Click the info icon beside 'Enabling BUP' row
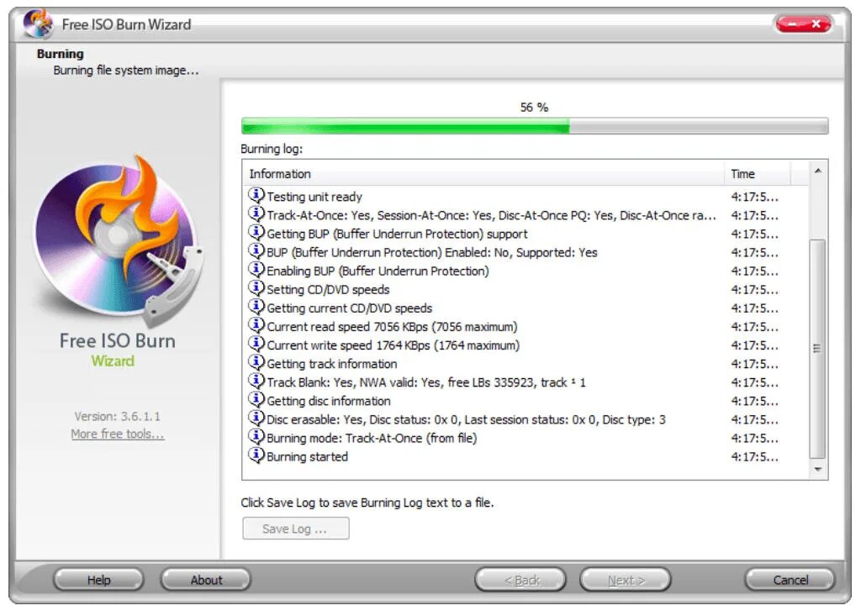This screenshot has width=861, height=616. pyautogui.click(x=256, y=270)
